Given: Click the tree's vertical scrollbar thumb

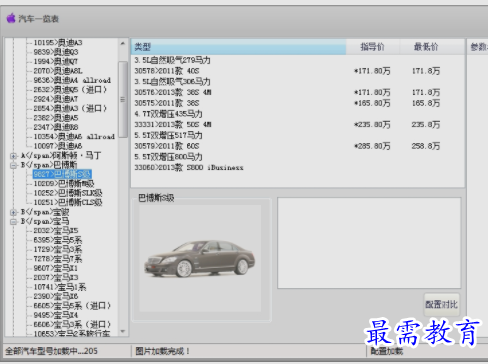Looking at the screenshot, I should tap(123, 99).
